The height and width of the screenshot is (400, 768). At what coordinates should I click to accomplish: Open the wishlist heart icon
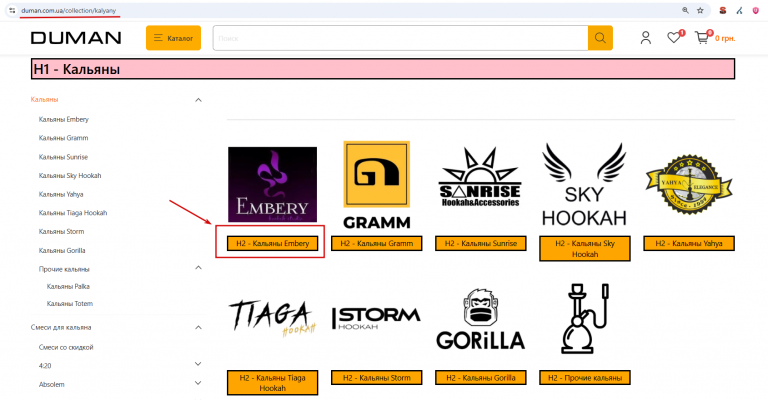tap(674, 37)
